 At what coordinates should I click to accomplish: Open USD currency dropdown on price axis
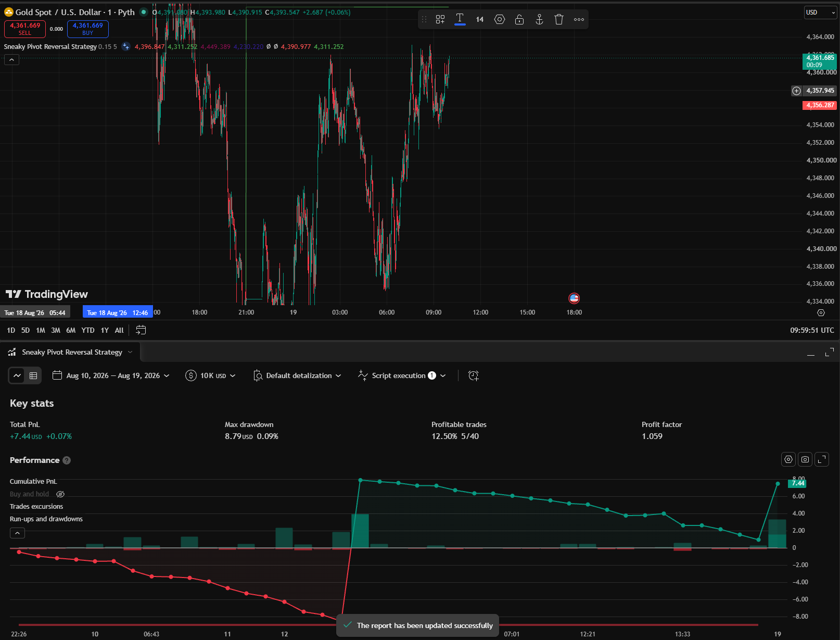pos(820,12)
